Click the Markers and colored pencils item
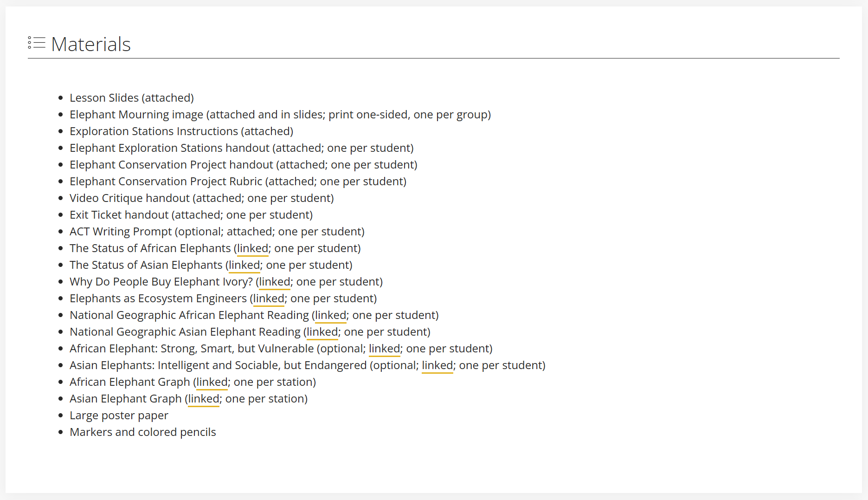868x500 pixels. coord(142,432)
